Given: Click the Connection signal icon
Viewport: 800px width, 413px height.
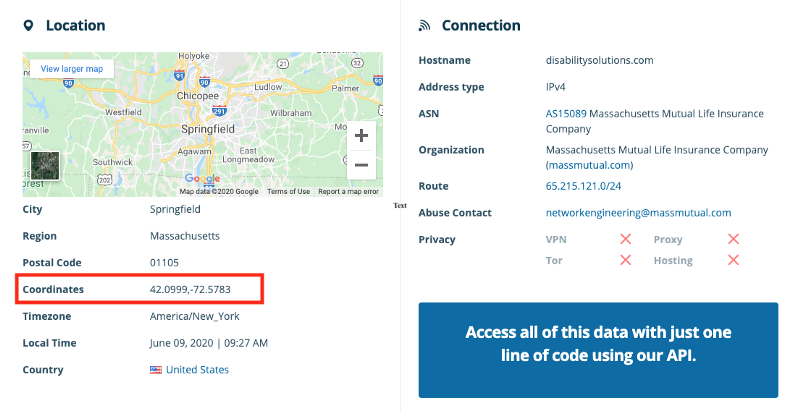Looking at the screenshot, I should point(424,26).
